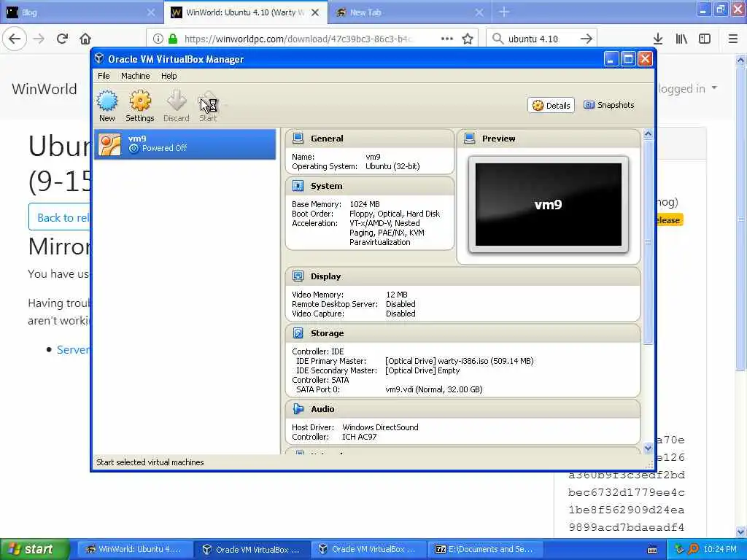Click the VirtualBox cube icon in title bar
Viewport: 747px width, 560px height.
point(99,58)
